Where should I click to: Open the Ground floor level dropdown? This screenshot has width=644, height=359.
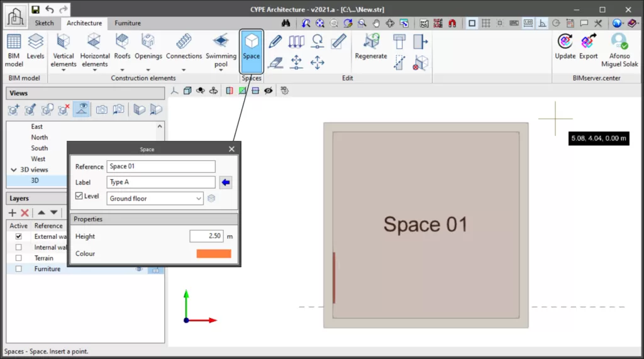(x=155, y=199)
